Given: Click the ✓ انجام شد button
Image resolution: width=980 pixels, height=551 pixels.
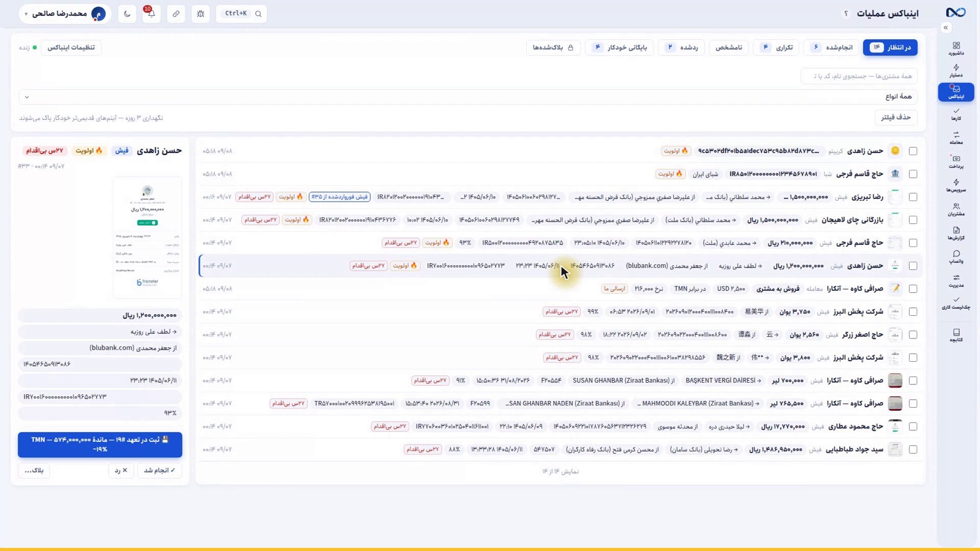Looking at the screenshot, I should 160,470.
